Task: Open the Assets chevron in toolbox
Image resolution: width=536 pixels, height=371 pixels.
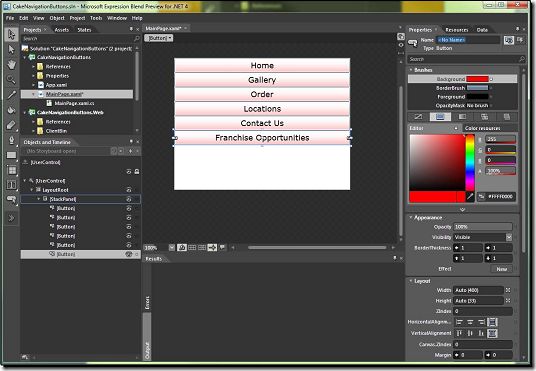Action: click(11, 218)
